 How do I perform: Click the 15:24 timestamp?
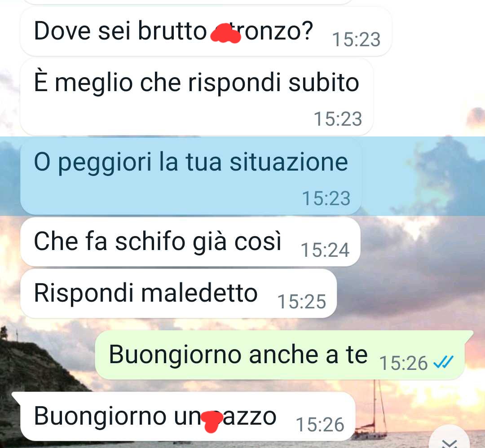[x=325, y=250]
